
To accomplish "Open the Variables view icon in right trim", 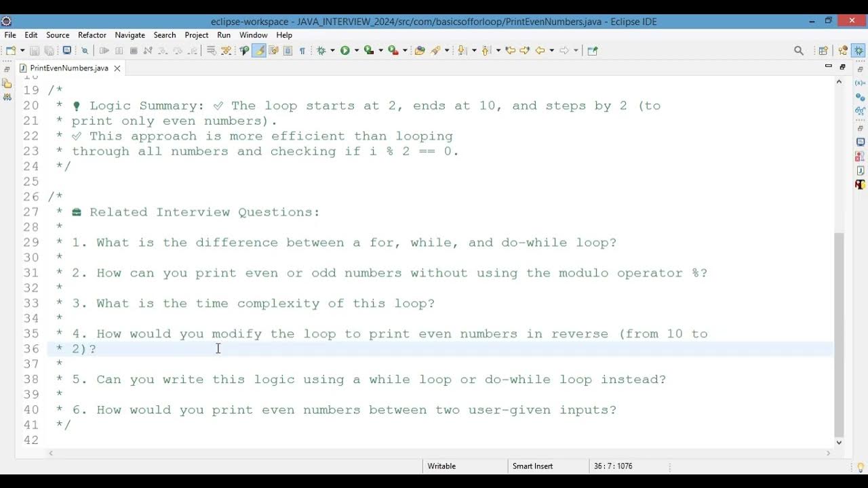I will click(860, 83).
